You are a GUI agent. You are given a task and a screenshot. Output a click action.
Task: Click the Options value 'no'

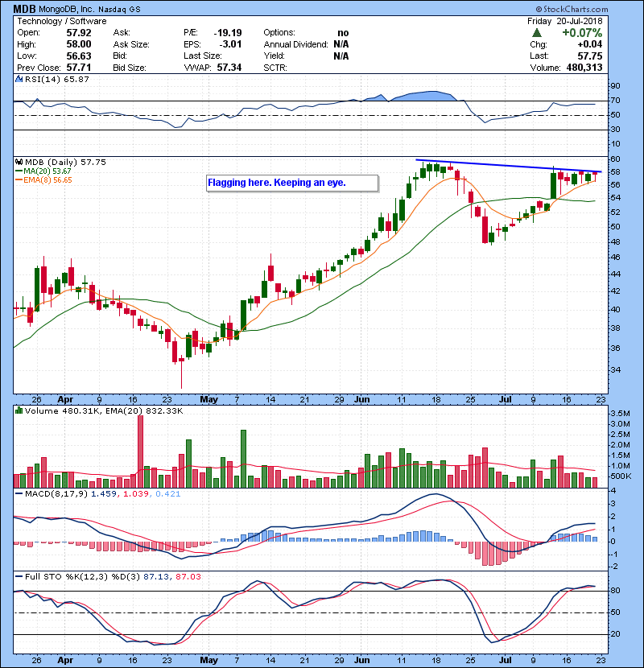[343, 33]
